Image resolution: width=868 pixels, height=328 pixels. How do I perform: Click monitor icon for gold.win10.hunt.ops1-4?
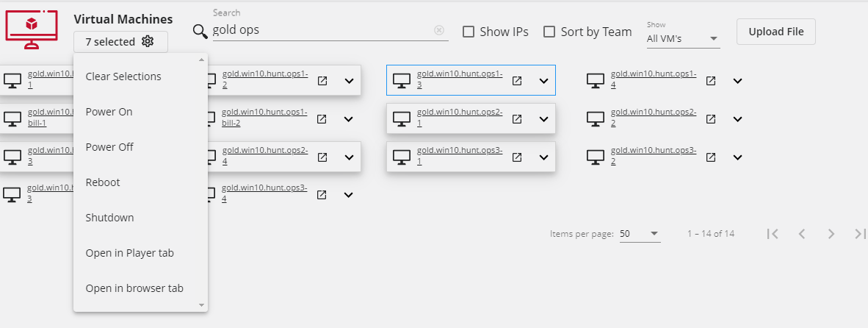point(595,80)
